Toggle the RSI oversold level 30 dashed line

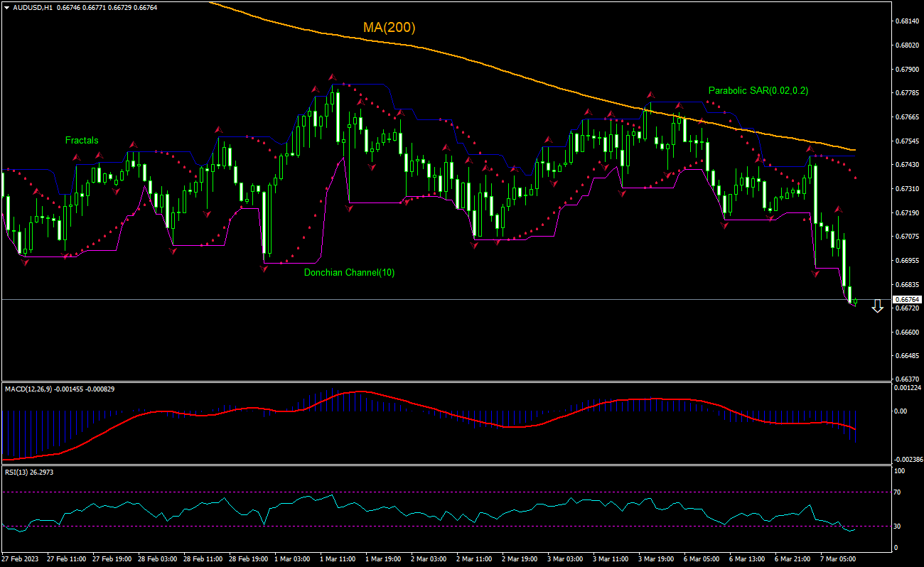pyautogui.click(x=426, y=526)
